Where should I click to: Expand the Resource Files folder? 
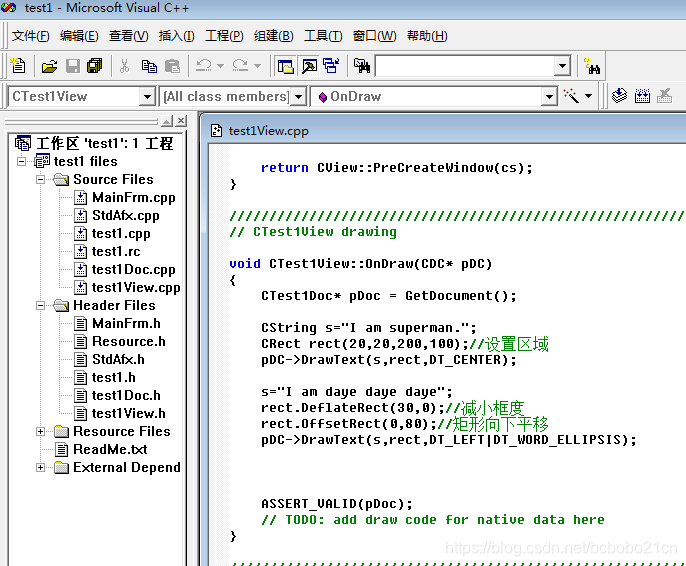coord(40,432)
